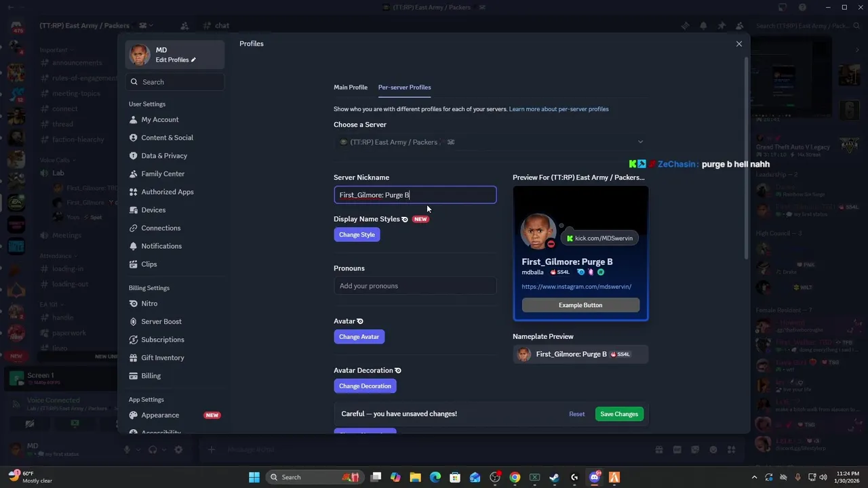This screenshot has height=488, width=868.
Task: Open Learn more about per-server profiles link
Action: point(559,109)
